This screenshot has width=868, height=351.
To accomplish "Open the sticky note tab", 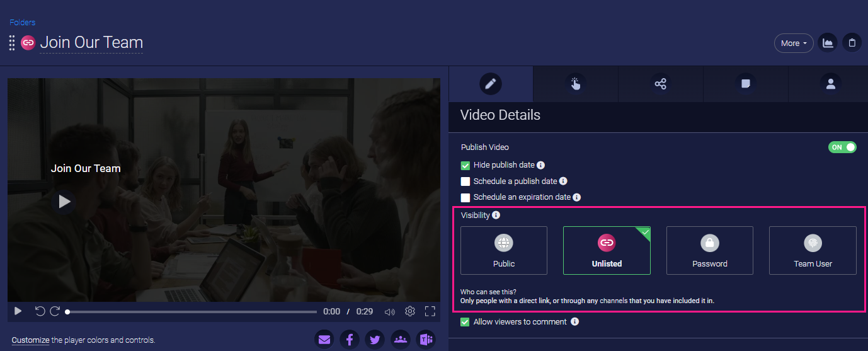I will tap(745, 84).
